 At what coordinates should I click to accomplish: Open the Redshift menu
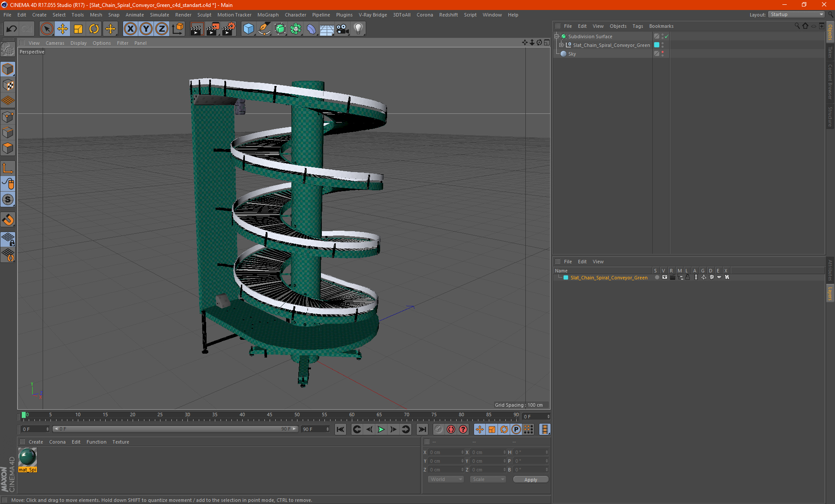click(x=448, y=15)
